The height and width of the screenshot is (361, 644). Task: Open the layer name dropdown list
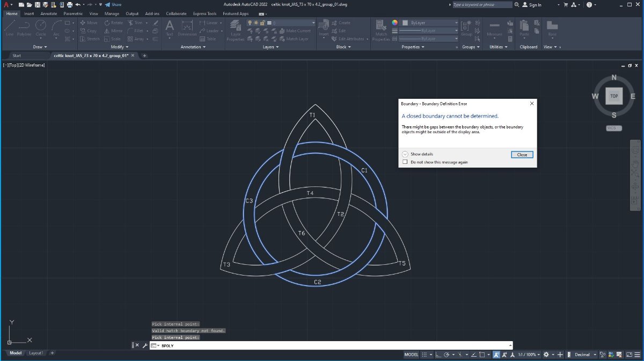click(x=281, y=23)
